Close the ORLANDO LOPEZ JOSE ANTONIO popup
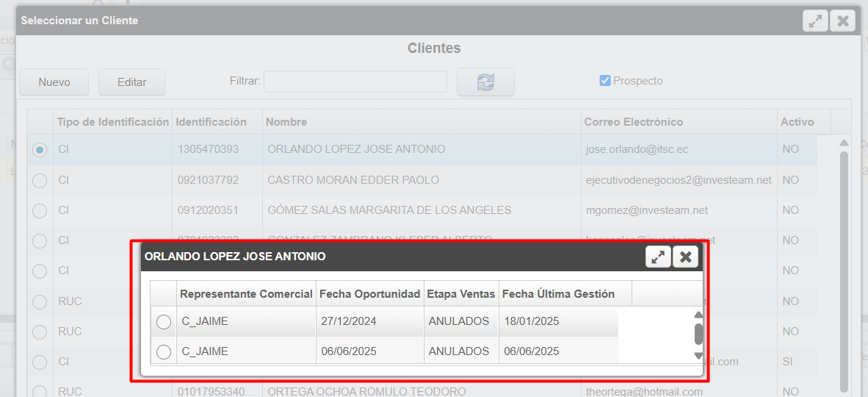The height and width of the screenshot is (397, 868). pyautogui.click(x=685, y=257)
